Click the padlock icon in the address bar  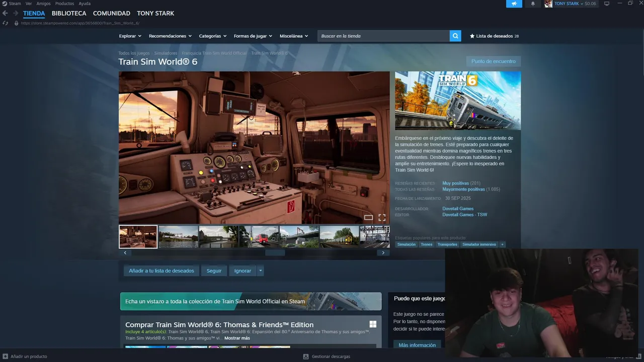[x=16, y=23]
